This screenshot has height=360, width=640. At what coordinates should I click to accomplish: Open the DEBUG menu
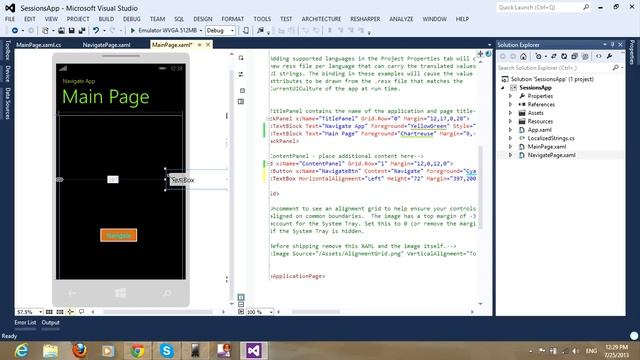(131, 19)
